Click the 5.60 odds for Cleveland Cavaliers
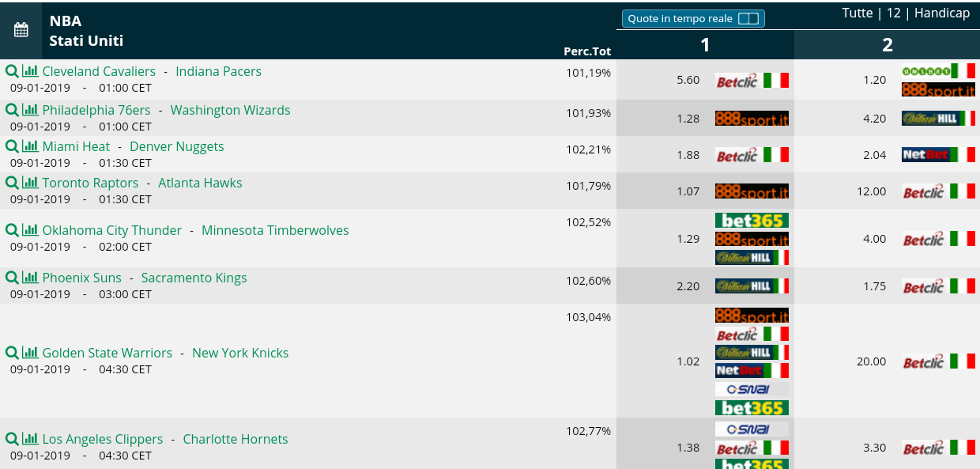The image size is (980, 469). click(x=688, y=80)
